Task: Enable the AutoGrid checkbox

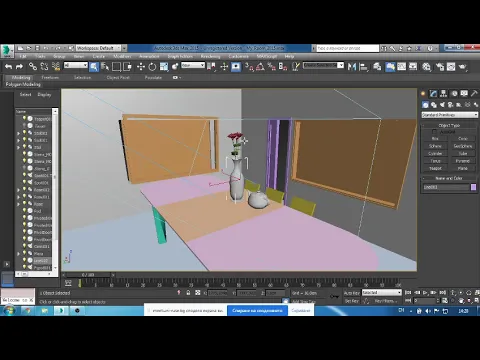Action: [x=434, y=132]
